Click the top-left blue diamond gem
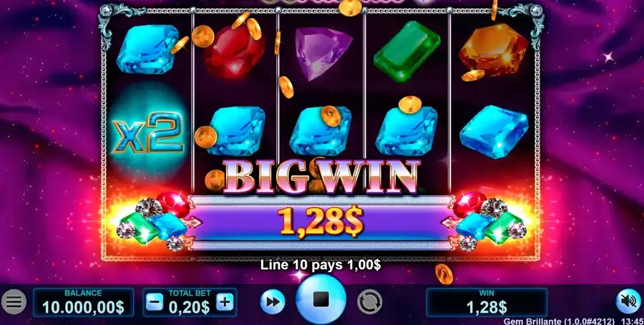 (148, 49)
